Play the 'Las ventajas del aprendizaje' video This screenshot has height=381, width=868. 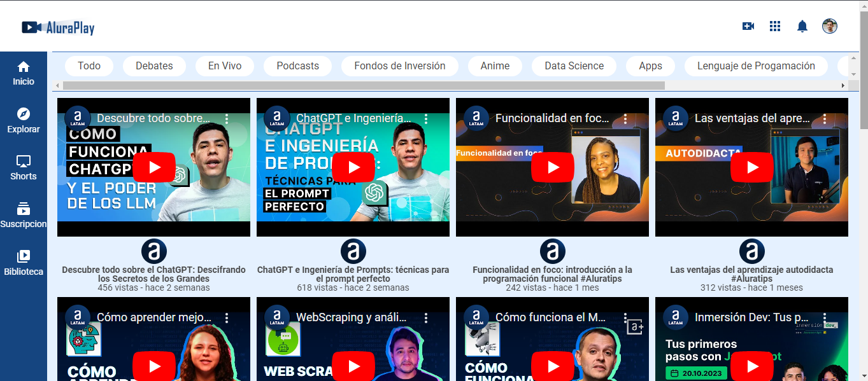(752, 167)
